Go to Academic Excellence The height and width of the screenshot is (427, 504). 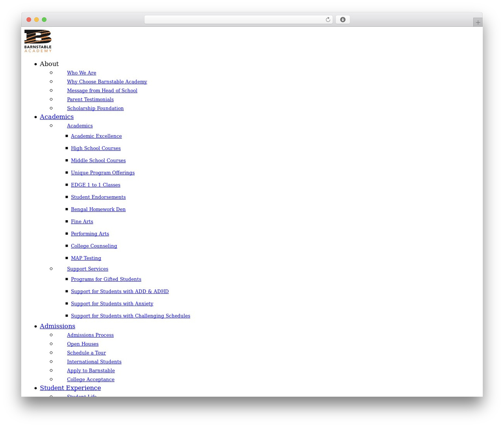[96, 136]
